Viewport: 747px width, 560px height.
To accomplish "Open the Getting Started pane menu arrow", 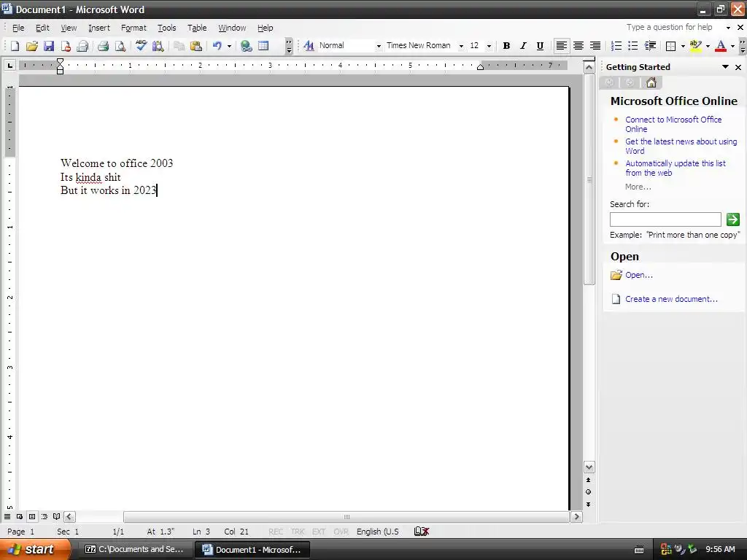I will (725, 67).
